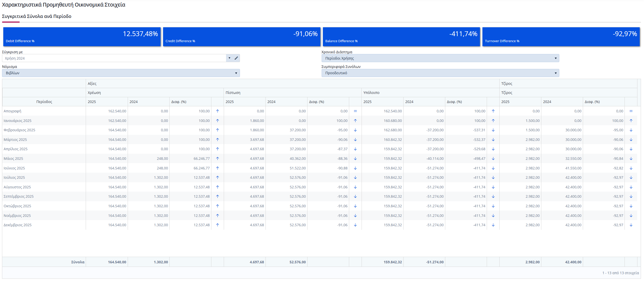Open the Σύγκριση με dropdown arrow
The image size is (644, 281).
[x=229, y=58]
